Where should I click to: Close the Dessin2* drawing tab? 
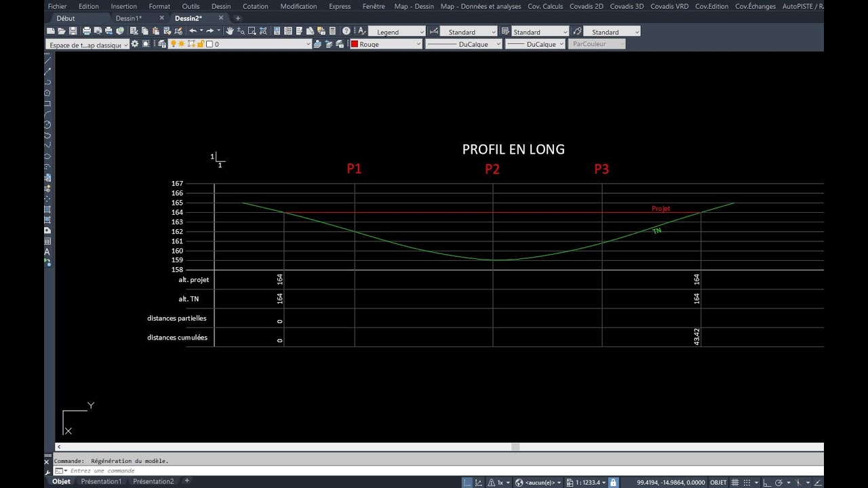(x=220, y=18)
